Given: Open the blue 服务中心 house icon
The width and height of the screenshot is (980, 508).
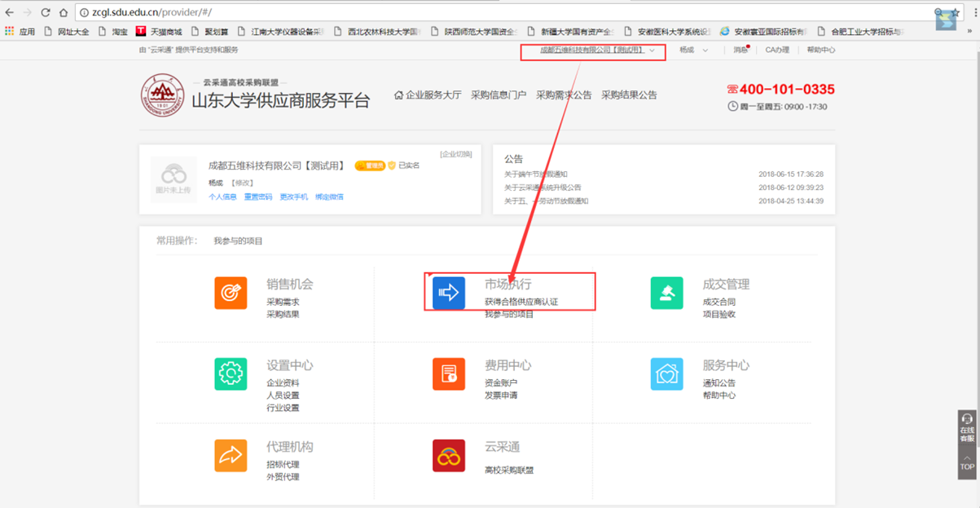Looking at the screenshot, I should click(666, 374).
